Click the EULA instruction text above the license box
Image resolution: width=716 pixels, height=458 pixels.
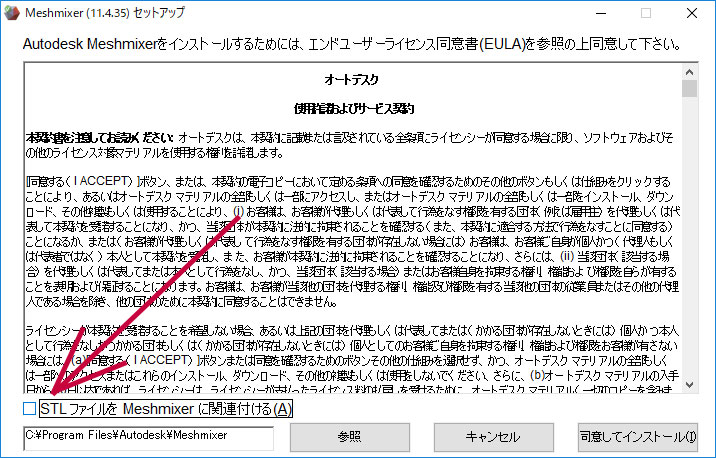coord(352,45)
